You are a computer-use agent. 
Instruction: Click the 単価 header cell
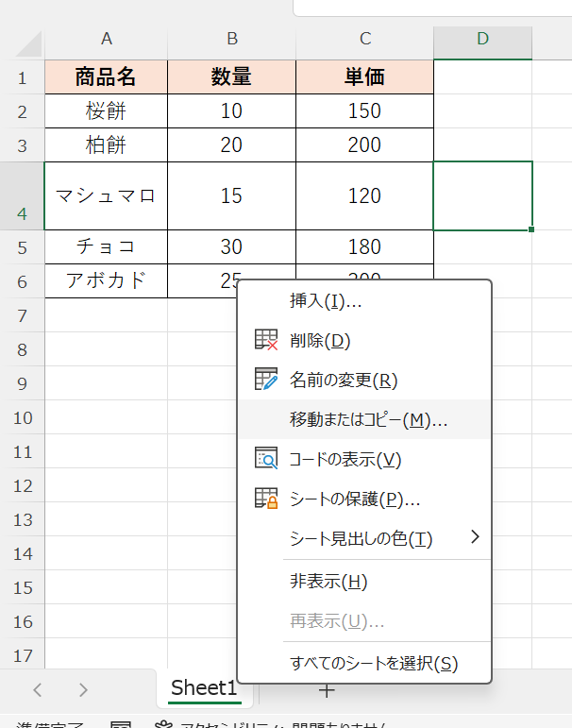[364, 77]
